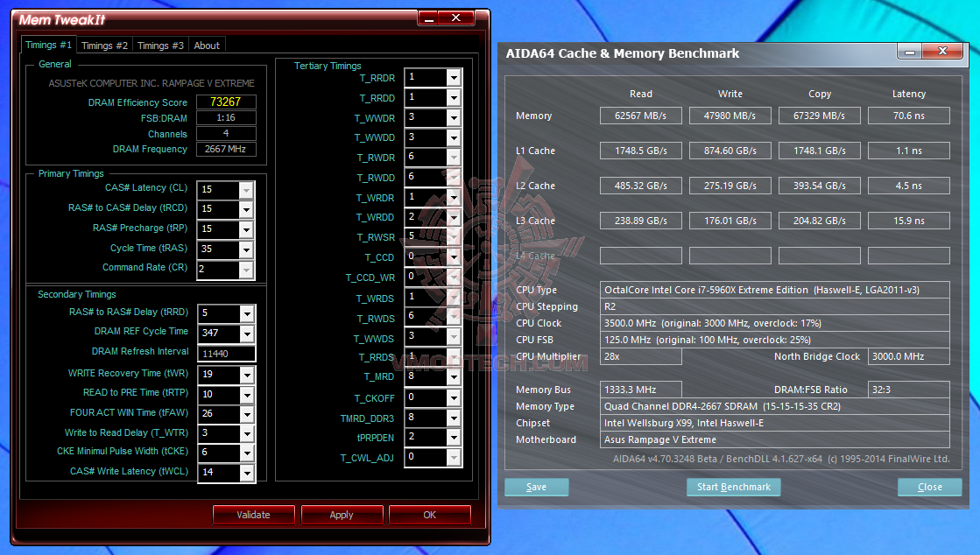Click the L1 Cache Read value 1748.5 GB/s

640,151
